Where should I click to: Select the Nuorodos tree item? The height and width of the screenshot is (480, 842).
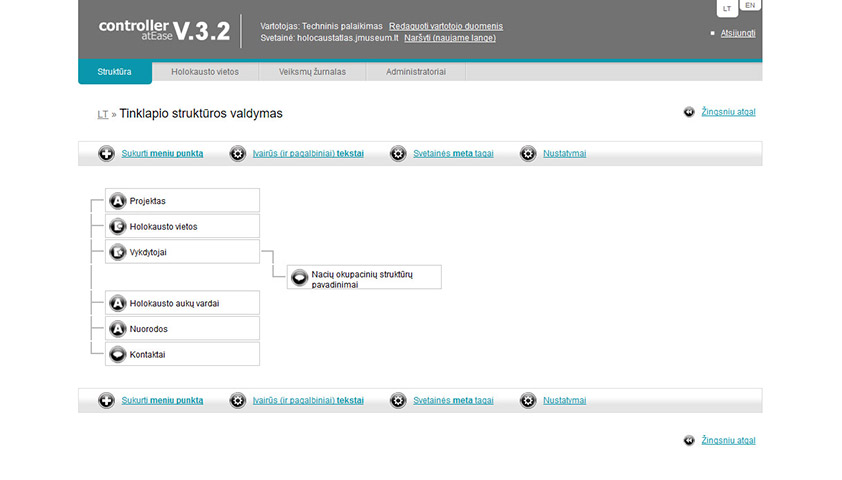(x=183, y=329)
